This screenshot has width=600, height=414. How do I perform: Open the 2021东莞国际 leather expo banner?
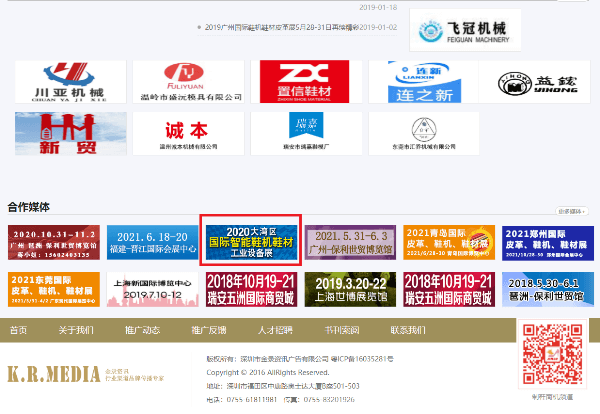click(x=54, y=290)
